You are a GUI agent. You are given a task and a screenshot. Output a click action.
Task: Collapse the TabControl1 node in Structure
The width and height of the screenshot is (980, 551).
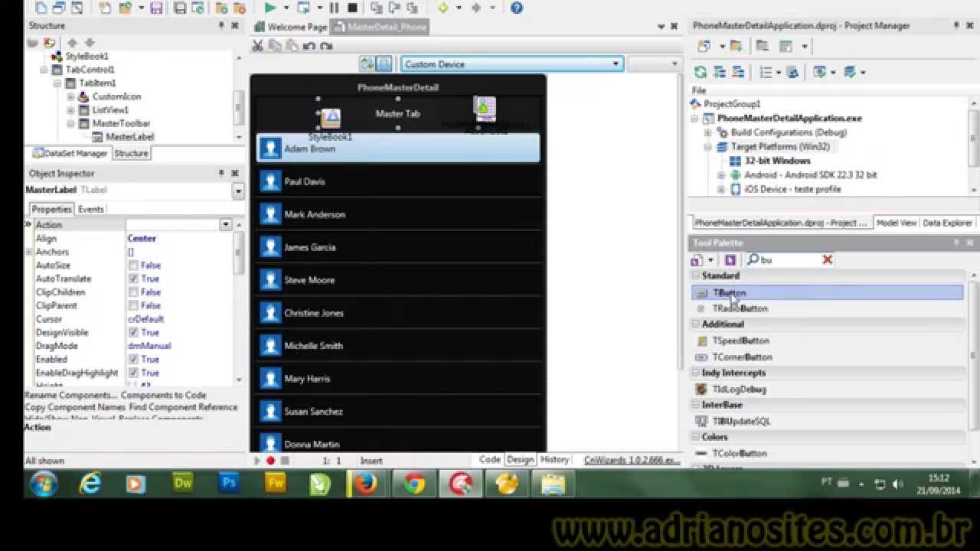coord(44,70)
